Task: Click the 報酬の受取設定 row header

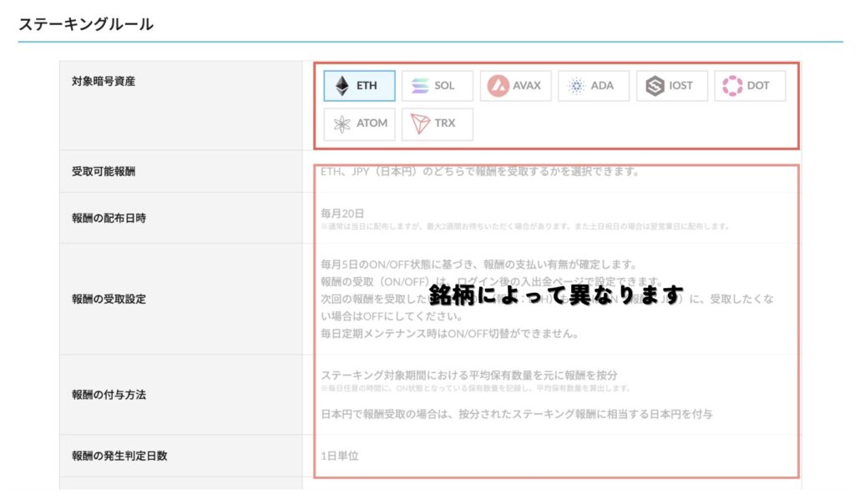Action: click(x=109, y=299)
